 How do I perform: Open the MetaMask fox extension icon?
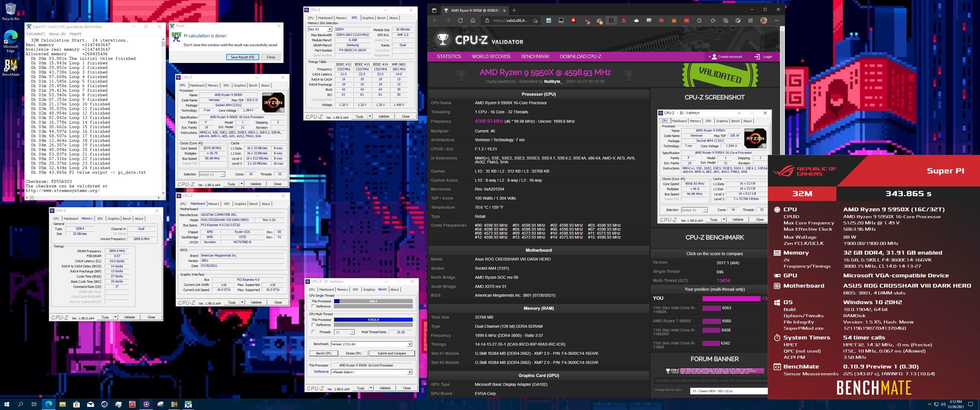pyautogui.click(x=674, y=20)
